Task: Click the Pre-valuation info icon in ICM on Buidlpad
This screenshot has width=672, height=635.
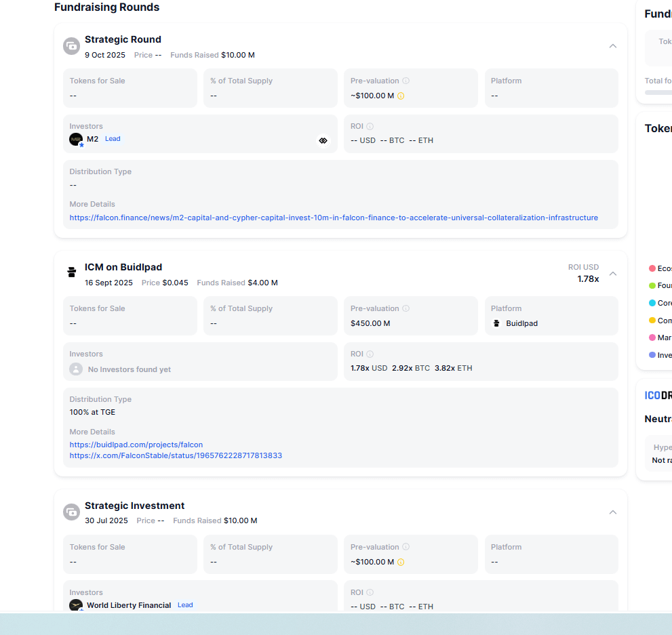Action: pyautogui.click(x=406, y=308)
